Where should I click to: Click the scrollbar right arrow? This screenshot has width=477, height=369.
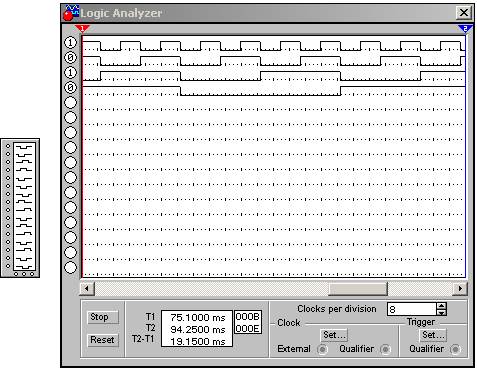460,288
